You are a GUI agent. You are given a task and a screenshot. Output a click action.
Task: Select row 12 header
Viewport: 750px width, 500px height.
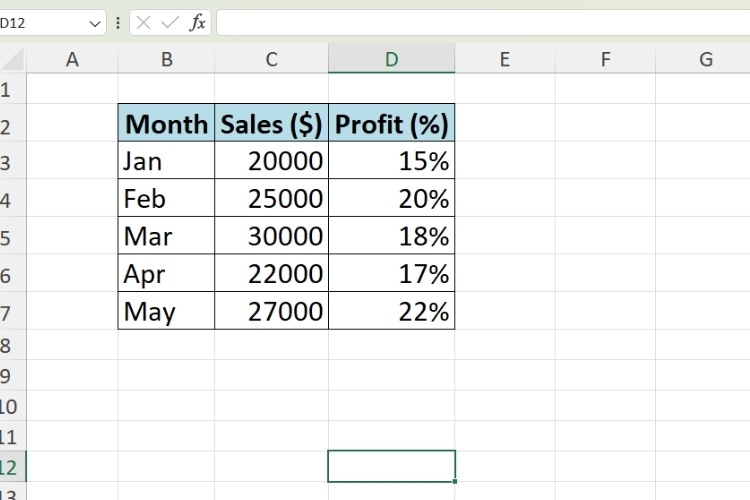coord(13,467)
